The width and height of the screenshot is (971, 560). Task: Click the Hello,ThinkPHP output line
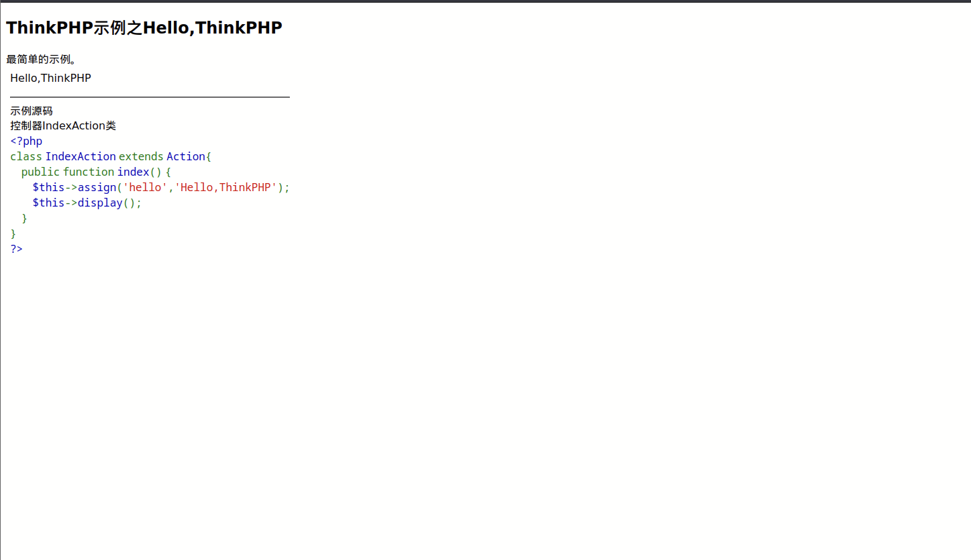pos(50,78)
